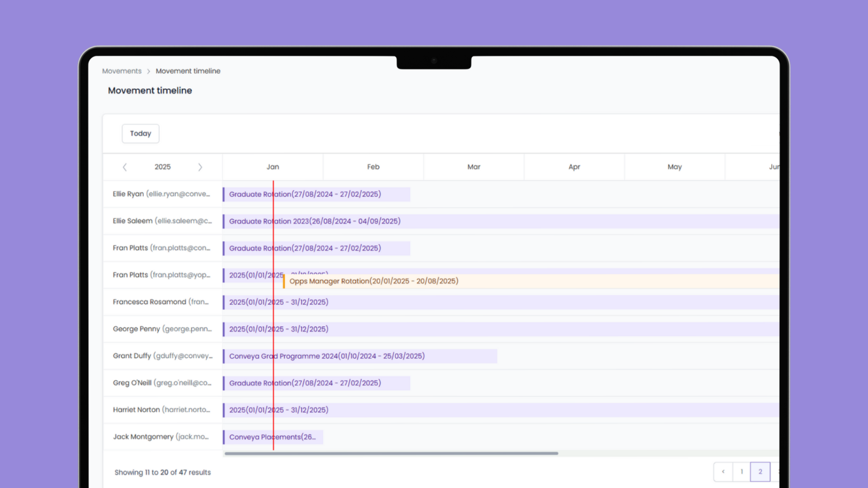Click previous page pagination arrow
The image size is (868, 488).
(x=723, y=472)
